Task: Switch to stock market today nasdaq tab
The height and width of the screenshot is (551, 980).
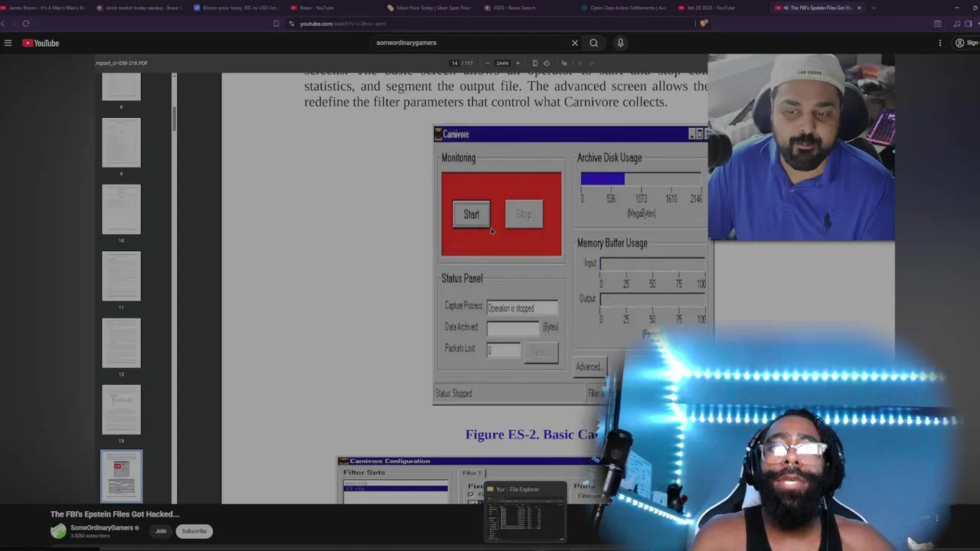Action: pyautogui.click(x=142, y=8)
